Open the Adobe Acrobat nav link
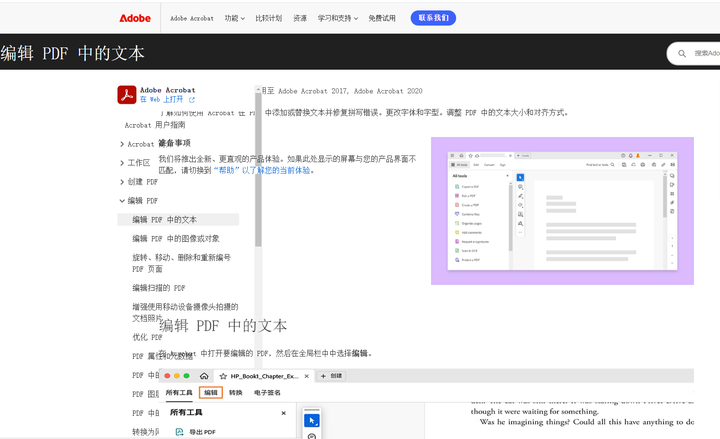 click(191, 18)
